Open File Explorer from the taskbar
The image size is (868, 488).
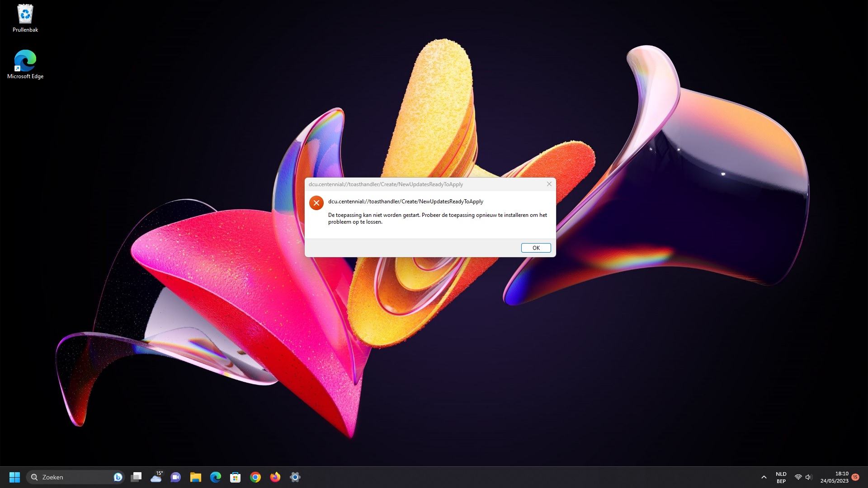click(196, 477)
